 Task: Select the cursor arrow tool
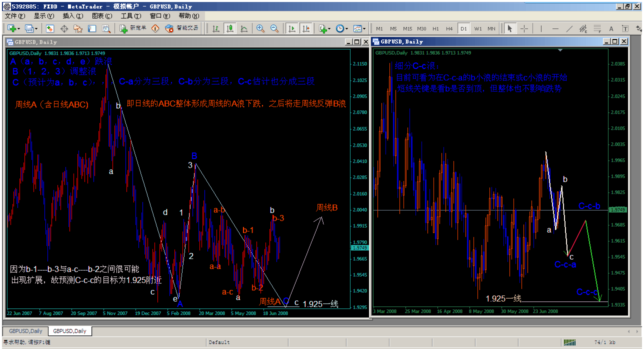point(509,28)
